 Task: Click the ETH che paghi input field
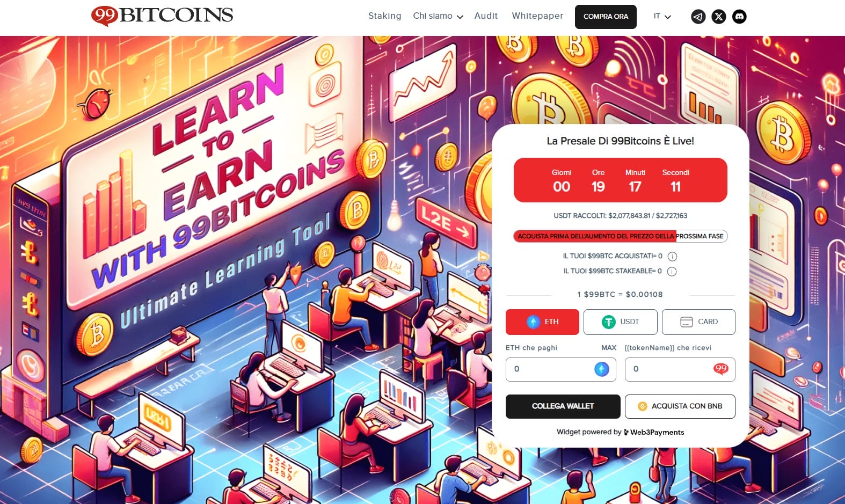click(x=561, y=369)
